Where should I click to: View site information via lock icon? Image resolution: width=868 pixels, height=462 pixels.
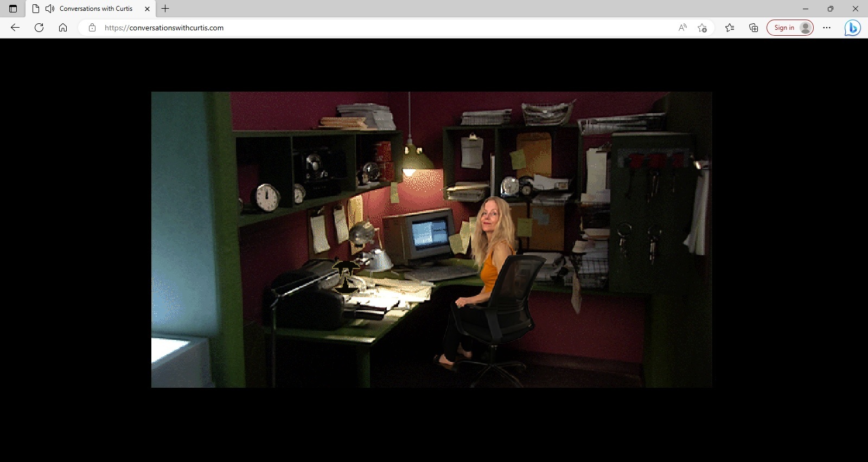click(x=92, y=28)
